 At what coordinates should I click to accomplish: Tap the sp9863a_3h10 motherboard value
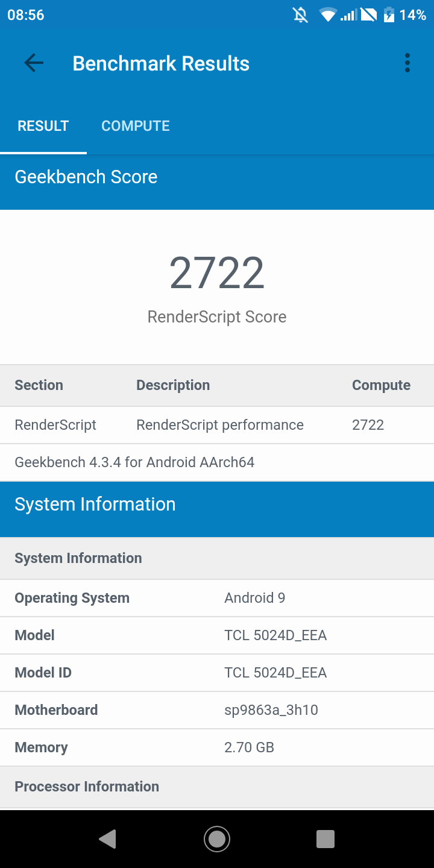(x=271, y=710)
